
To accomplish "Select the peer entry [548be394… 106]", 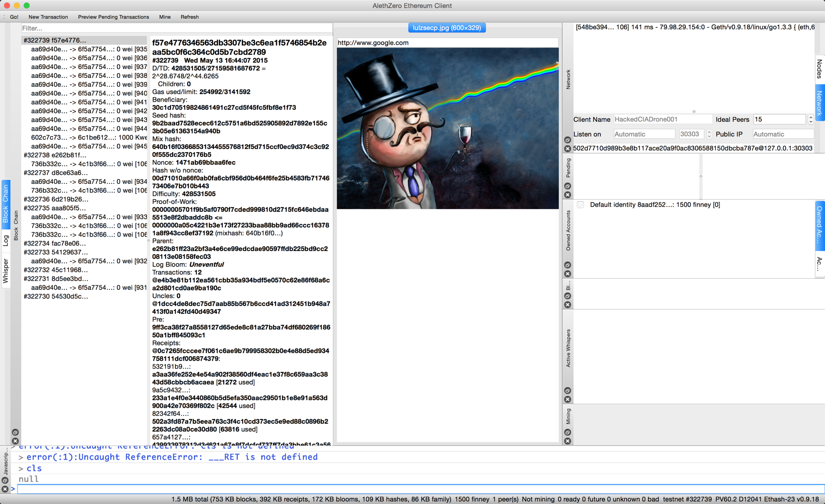I will point(695,27).
